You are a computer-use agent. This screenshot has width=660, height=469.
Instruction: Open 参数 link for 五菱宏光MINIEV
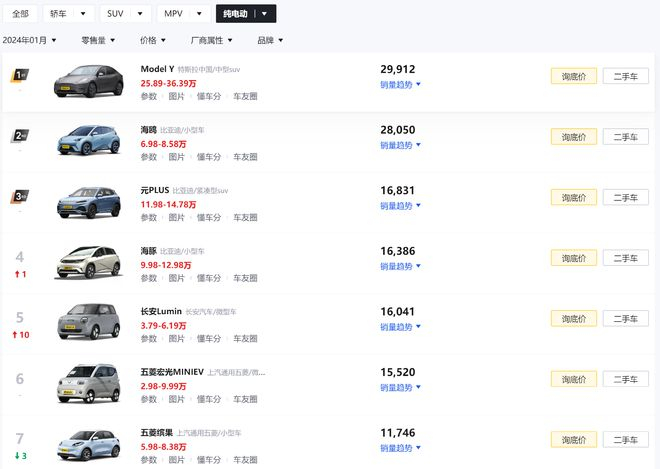(x=149, y=401)
